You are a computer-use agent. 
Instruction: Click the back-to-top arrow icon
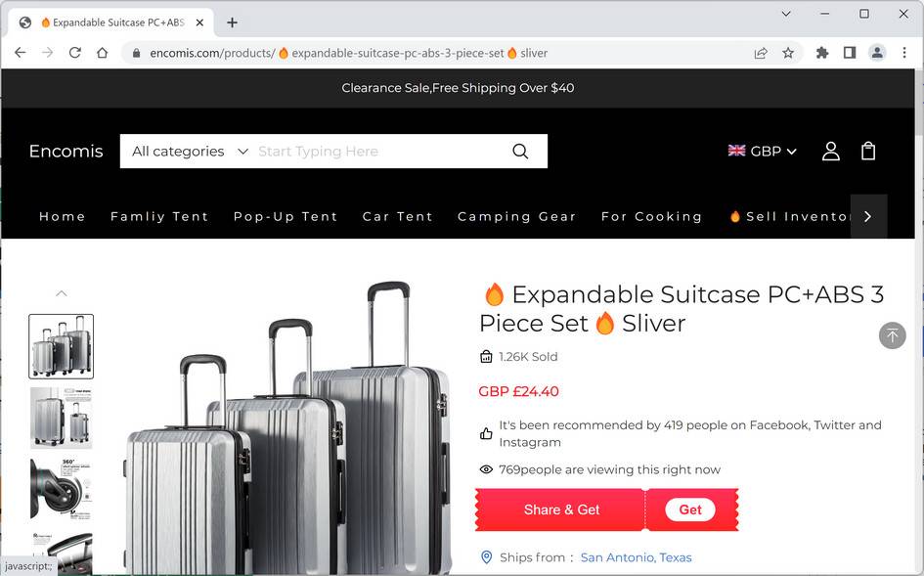pos(892,335)
